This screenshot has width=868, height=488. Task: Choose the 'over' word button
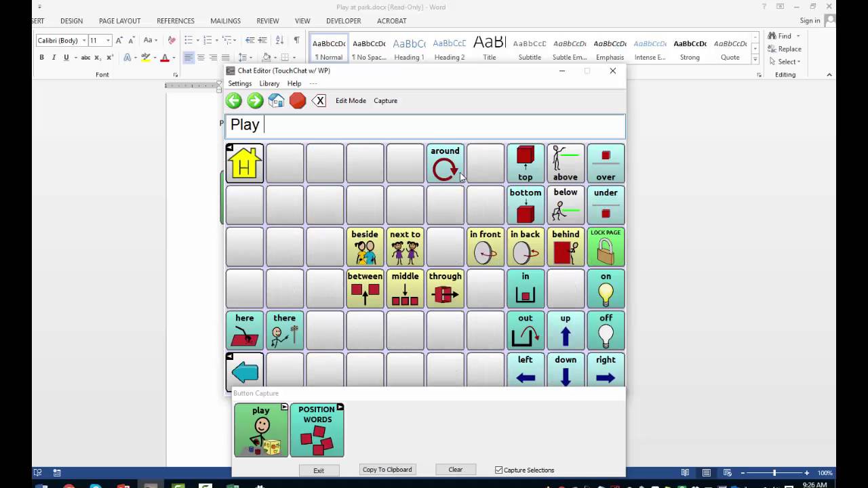coord(606,163)
